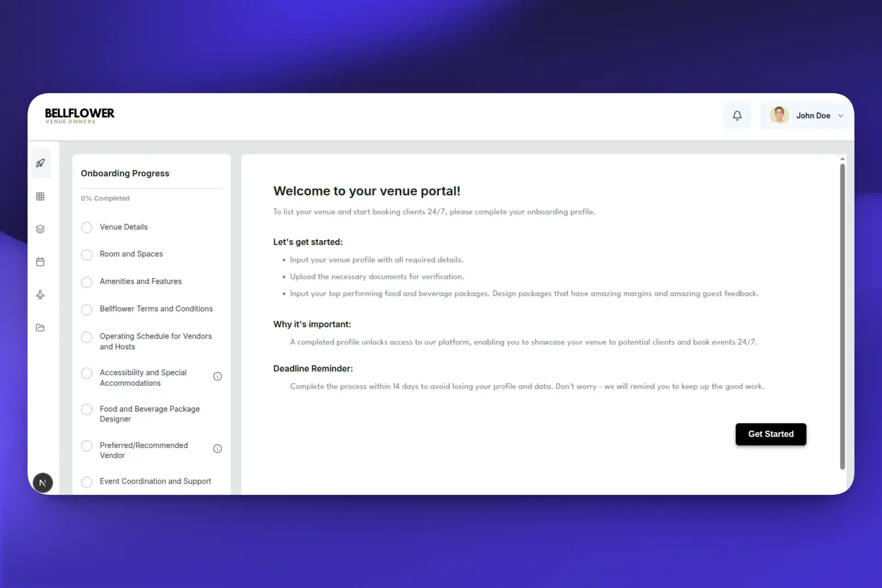Select Event Coordination and Support step circle
The image size is (882, 588).
[87, 482]
